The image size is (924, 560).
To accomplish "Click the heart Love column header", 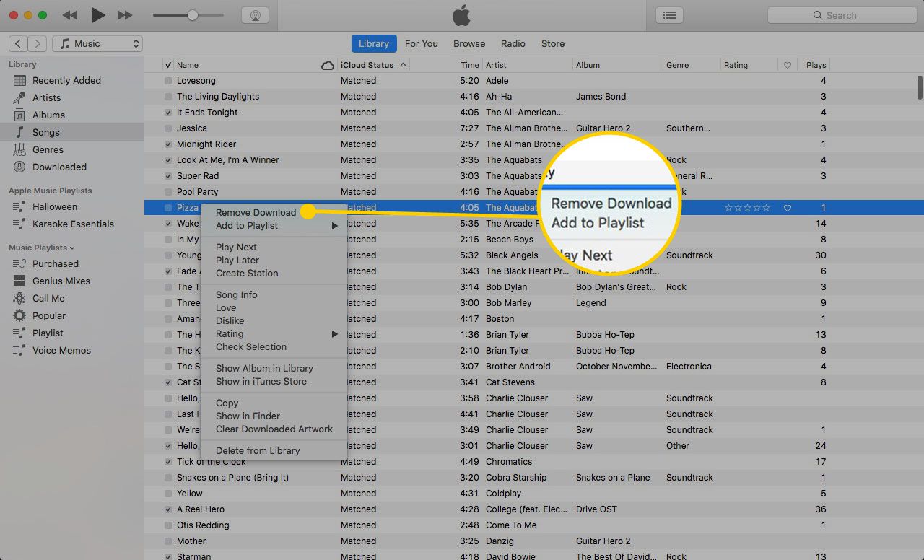I will 788,65.
